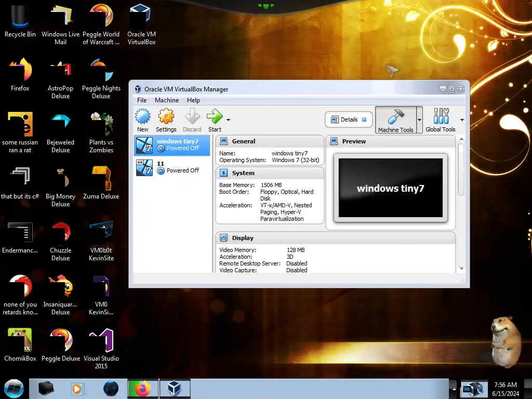The width and height of the screenshot is (532, 399).
Task: Click the Preview section monitor icon
Action: point(334,141)
